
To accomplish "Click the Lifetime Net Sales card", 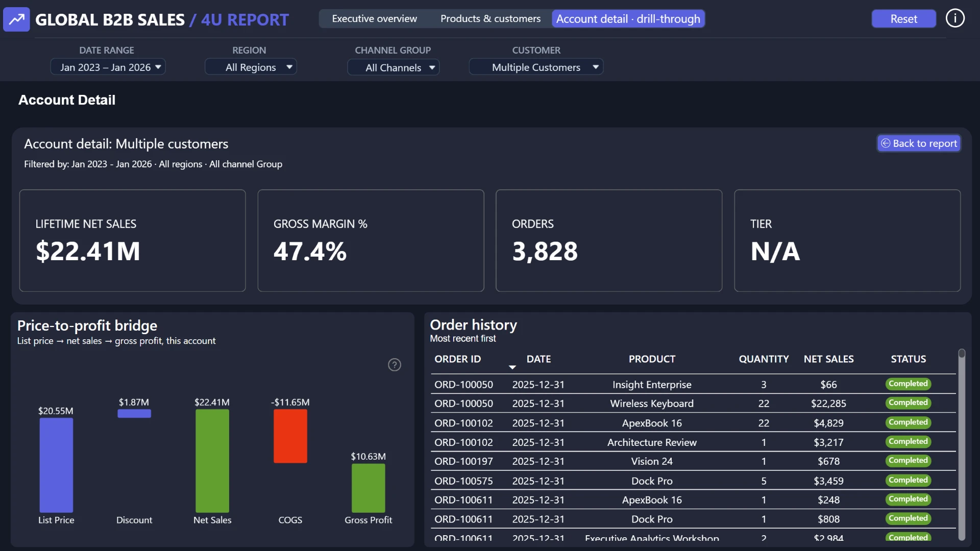I will [x=132, y=241].
